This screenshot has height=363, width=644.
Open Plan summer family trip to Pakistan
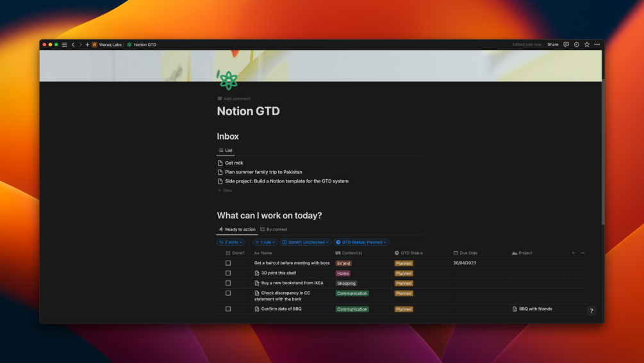263,172
